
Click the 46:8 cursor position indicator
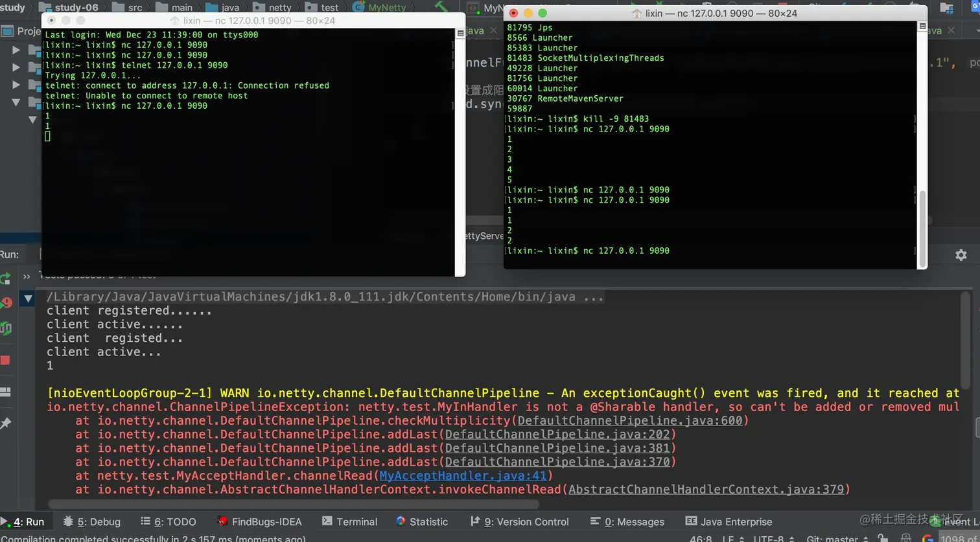click(x=701, y=539)
